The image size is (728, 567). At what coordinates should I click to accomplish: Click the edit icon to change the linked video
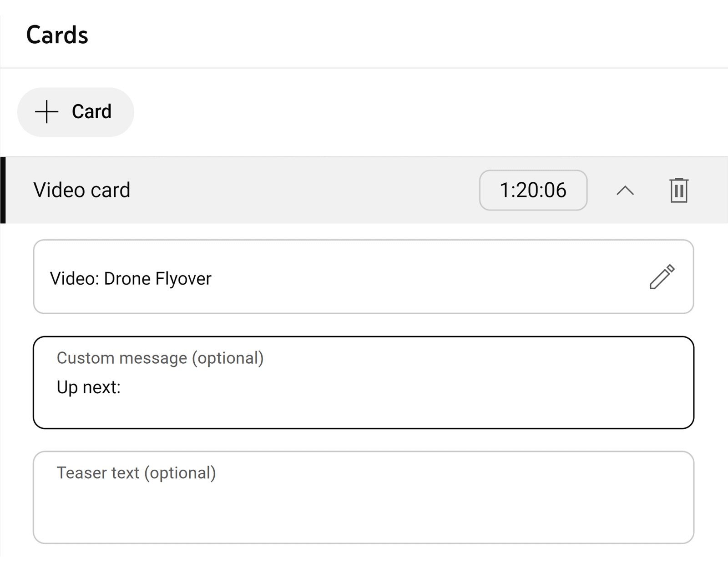[662, 277]
